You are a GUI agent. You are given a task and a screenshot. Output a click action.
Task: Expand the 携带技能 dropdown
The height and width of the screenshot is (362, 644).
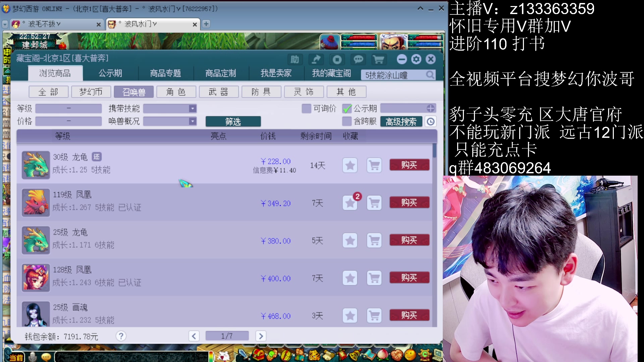pyautogui.click(x=192, y=108)
